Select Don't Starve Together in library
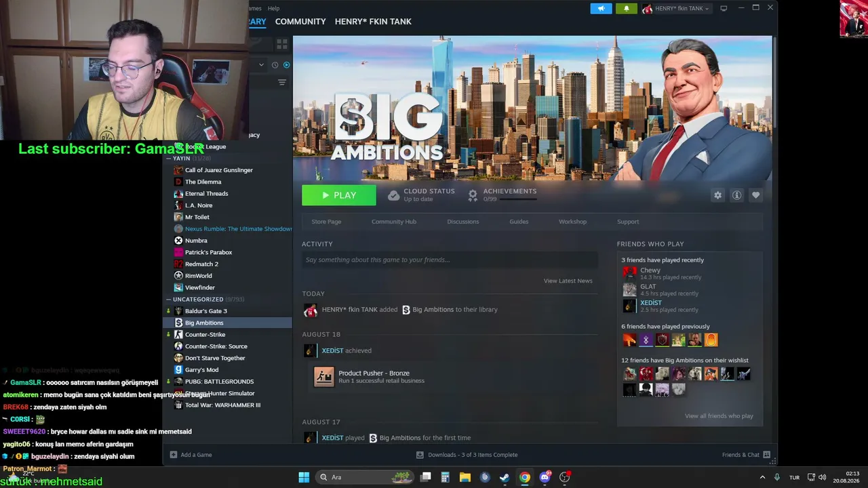 [x=215, y=358]
